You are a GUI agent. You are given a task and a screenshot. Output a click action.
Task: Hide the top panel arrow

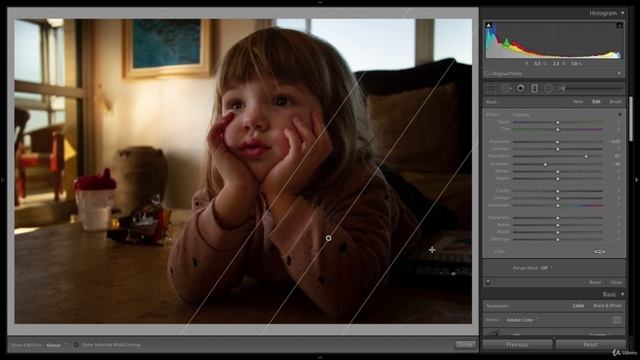320,2
